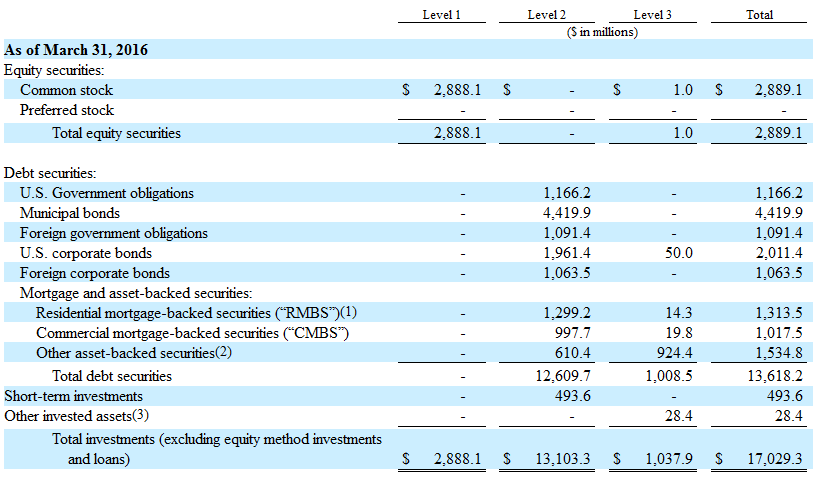Select Other invested assets Level 3 28.4

679,416
